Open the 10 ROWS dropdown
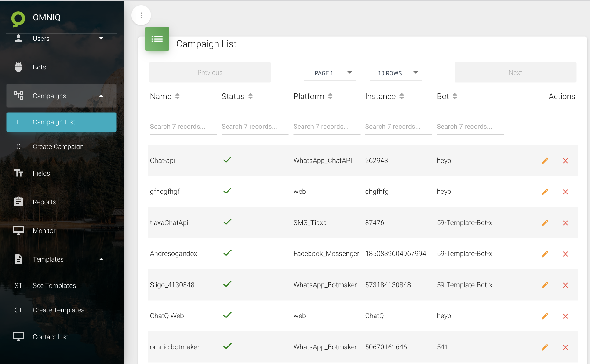Screen dimensions: 590x364 point(396,73)
